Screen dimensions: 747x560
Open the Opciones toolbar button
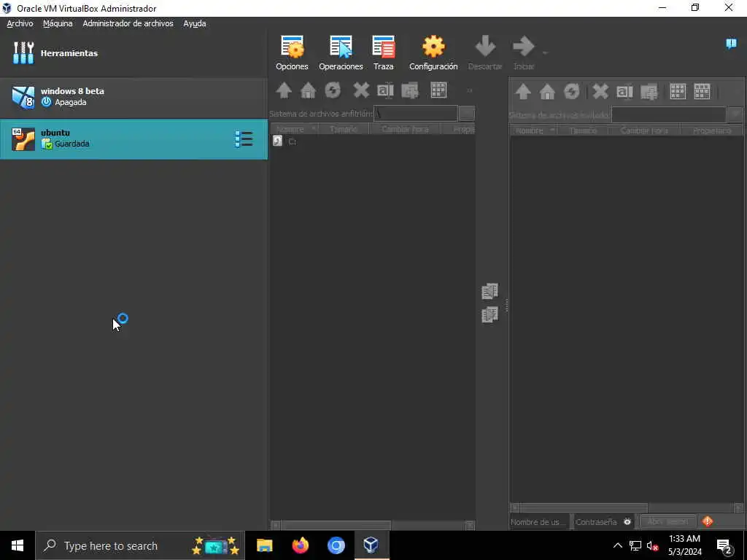click(292, 52)
